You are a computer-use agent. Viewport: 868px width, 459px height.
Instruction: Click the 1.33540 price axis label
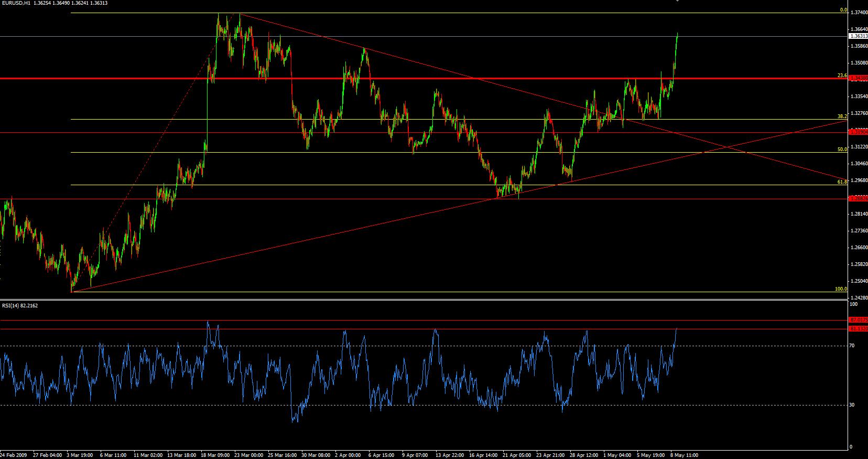point(859,97)
